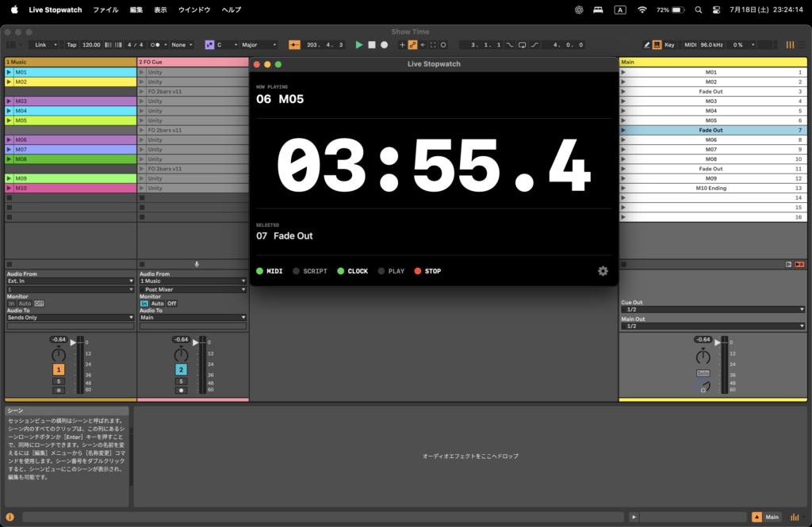Screen dimensions: 812x527
Task: Open Live Stopwatch settings gear
Action: click(603, 271)
